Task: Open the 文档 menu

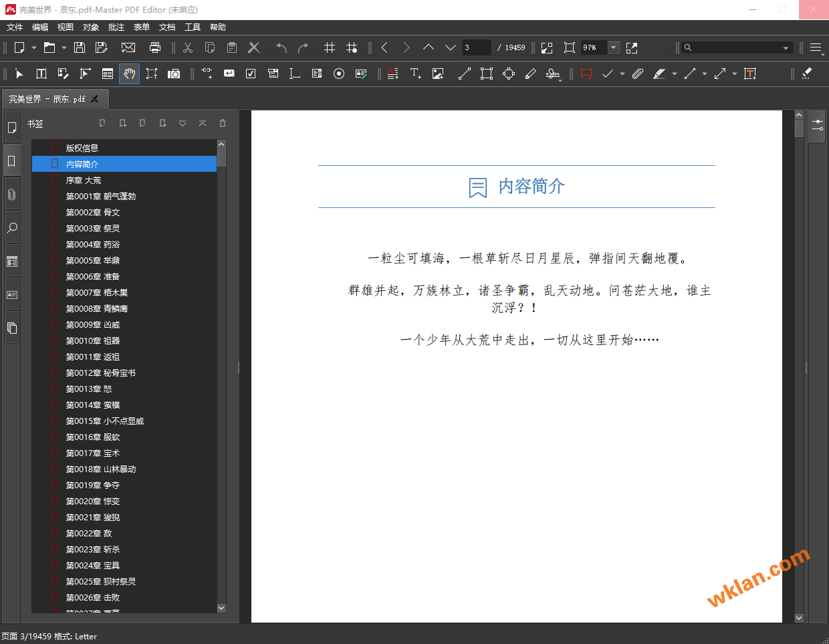Action: point(167,27)
